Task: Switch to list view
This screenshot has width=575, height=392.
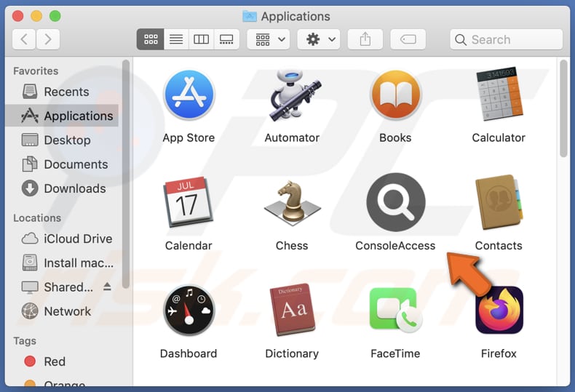Action: point(176,39)
